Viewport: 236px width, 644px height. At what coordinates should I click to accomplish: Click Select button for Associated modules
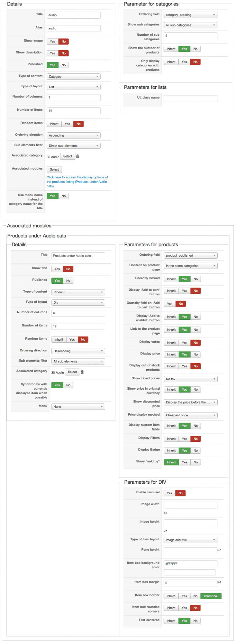point(54,170)
